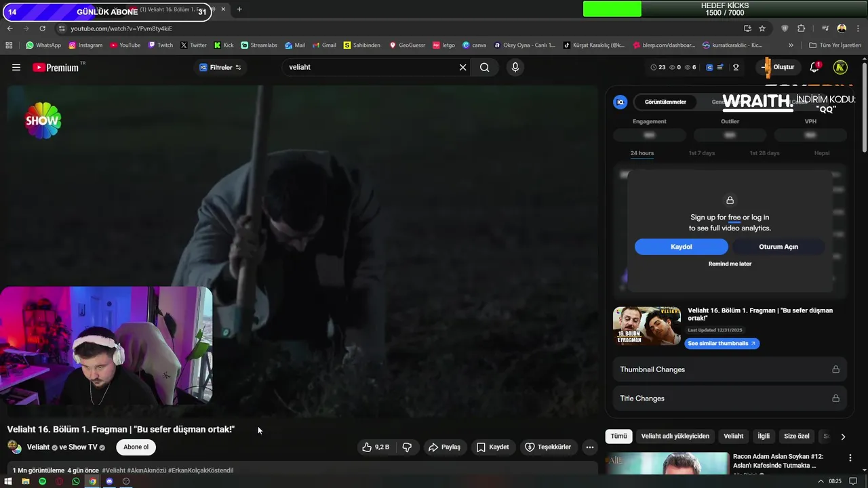The height and width of the screenshot is (488, 868).
Task: Open the Show TV channel link
Action: coord(83,447)
